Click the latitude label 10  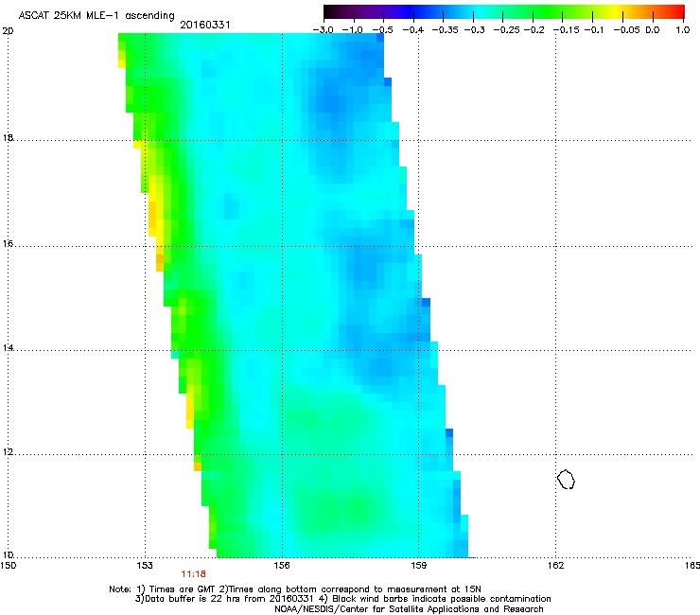[x=8, y=555]
